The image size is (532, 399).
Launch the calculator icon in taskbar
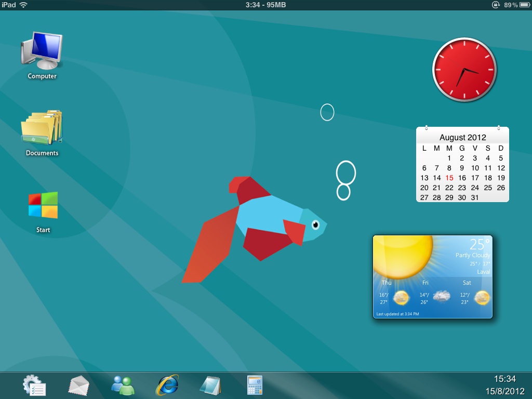255,385
